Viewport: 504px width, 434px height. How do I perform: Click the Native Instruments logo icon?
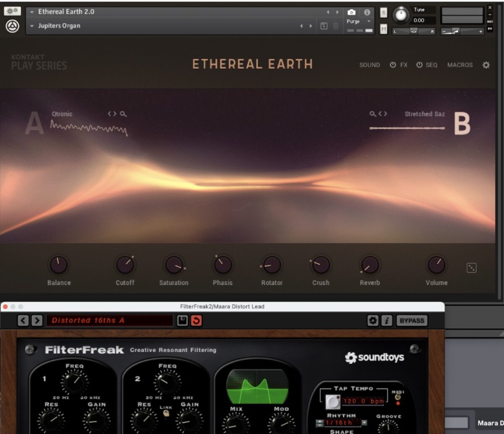click(12, 26)
